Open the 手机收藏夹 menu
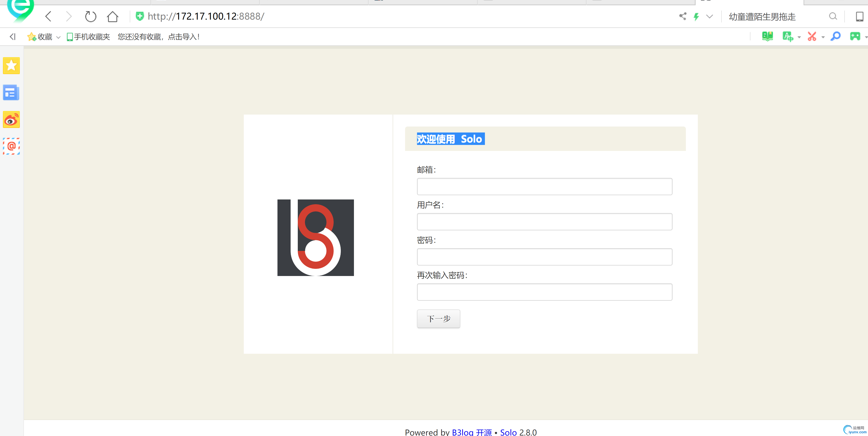 coord(88,36)
